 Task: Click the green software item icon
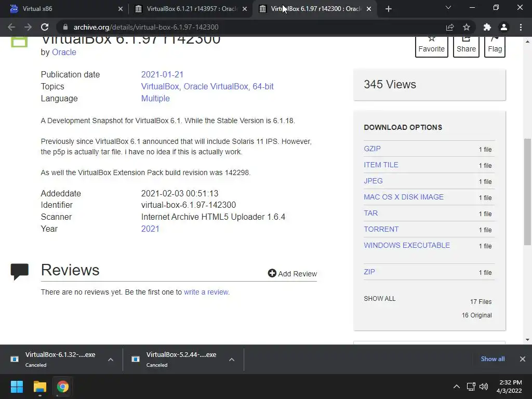(19, 42)
